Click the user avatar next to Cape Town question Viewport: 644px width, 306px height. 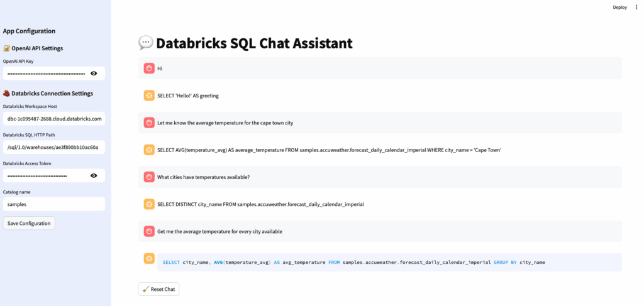(x=149, y=123)
